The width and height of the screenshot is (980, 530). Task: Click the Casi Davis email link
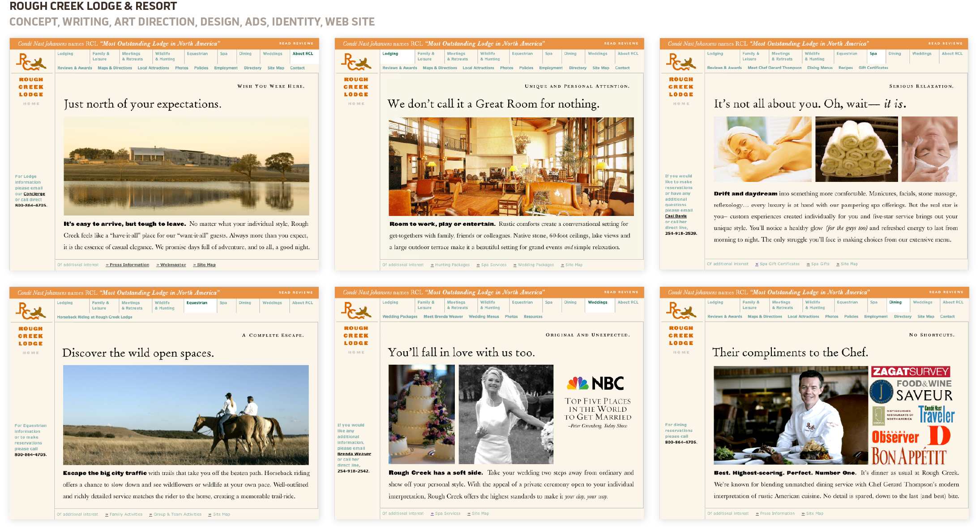click(676, 216)
